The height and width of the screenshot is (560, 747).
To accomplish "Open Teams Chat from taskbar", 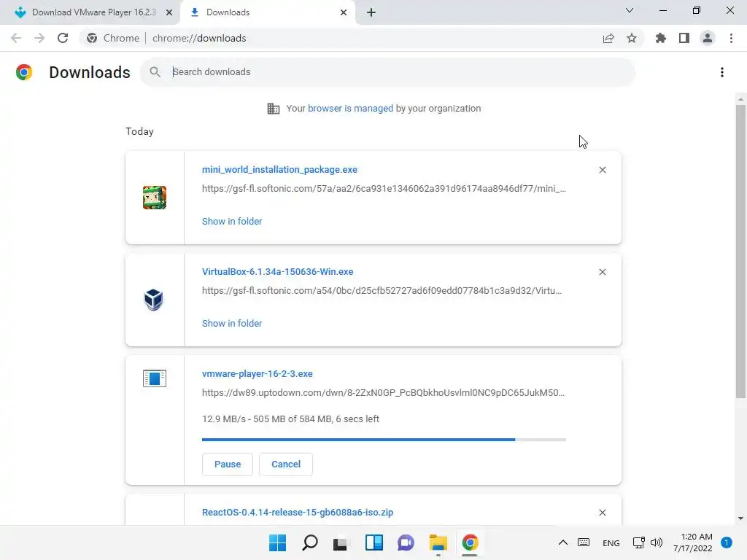I will click(406, 542).
